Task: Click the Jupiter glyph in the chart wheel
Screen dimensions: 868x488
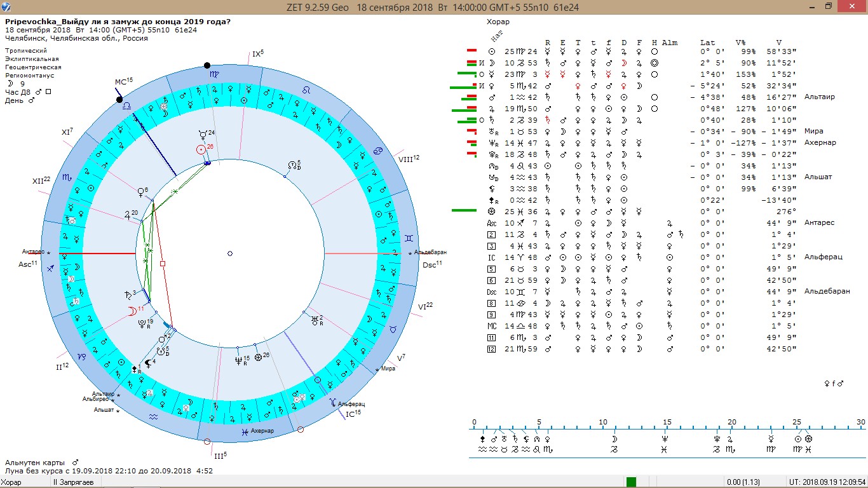Action: click(x=128, y=215)
